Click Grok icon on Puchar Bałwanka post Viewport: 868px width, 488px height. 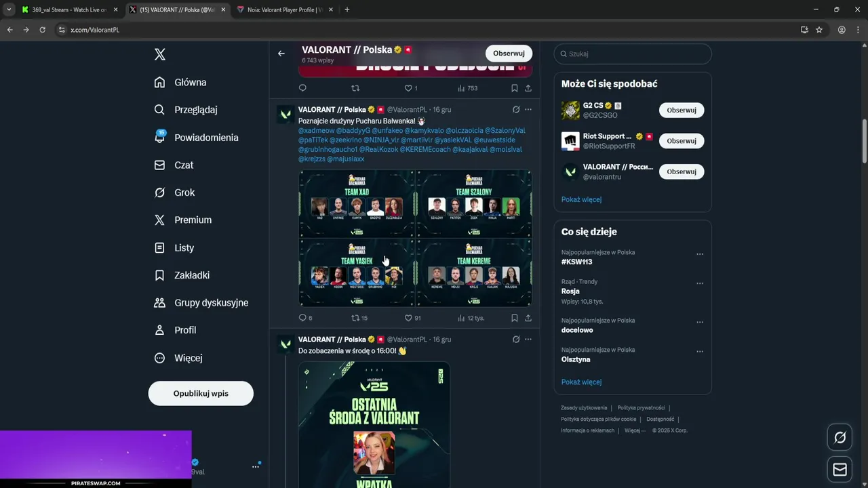tap(516, 110)
